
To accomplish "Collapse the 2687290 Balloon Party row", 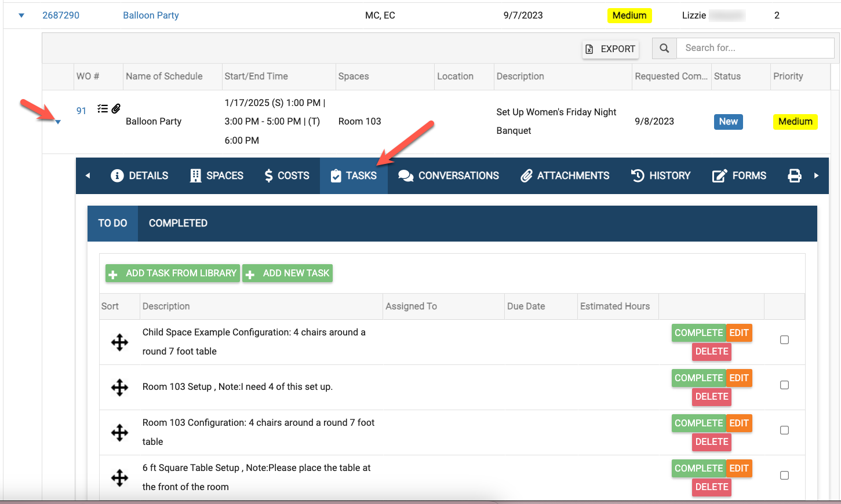I will 21,16.
